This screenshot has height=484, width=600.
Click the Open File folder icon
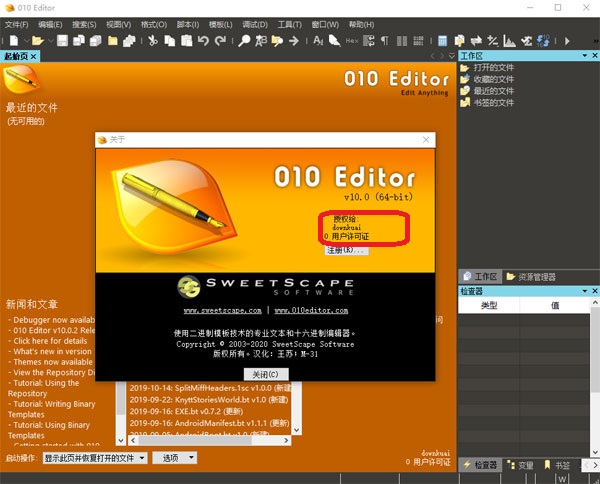(x=37, y=41)
